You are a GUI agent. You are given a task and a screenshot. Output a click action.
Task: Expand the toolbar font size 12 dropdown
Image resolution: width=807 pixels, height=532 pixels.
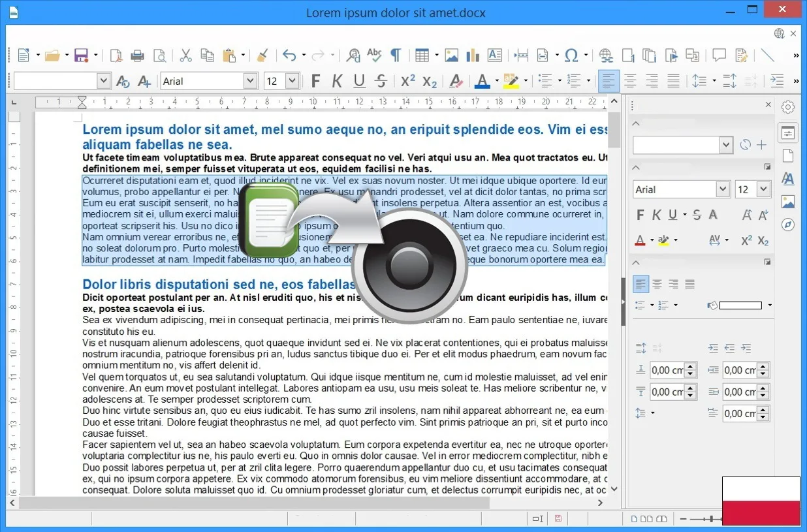pyautogui.click(x=292, y=81)
